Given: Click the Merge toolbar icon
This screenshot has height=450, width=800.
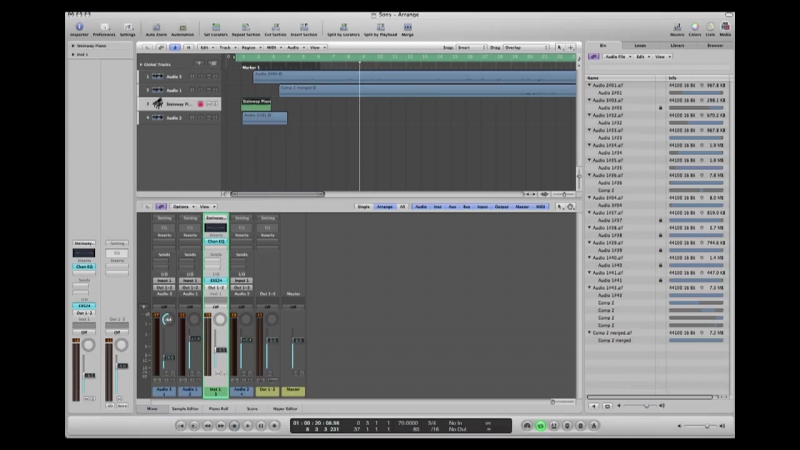Looking at the screenshot, I should click(410, 28).
